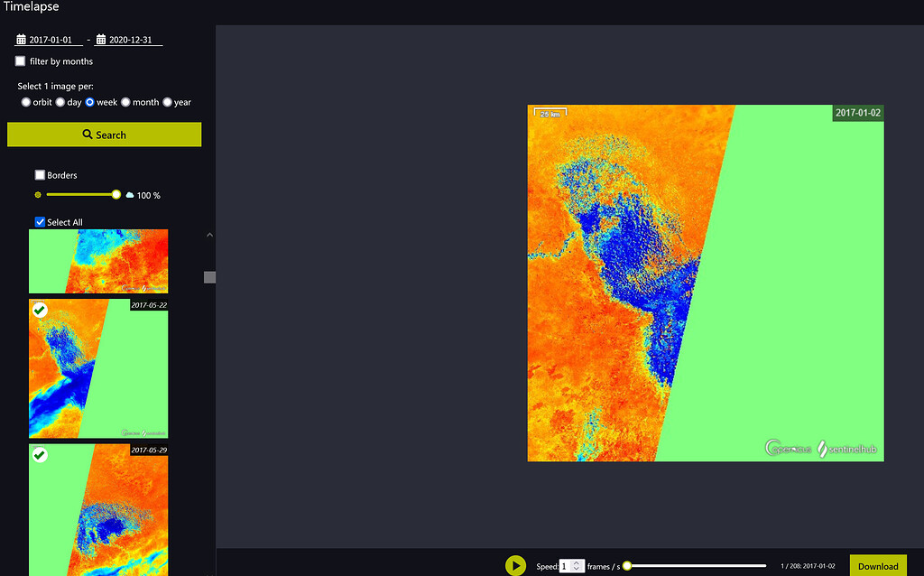Screen dimensions: 924x576
Task: Choose the orbit radio option
Action: [x=26, y=103]
